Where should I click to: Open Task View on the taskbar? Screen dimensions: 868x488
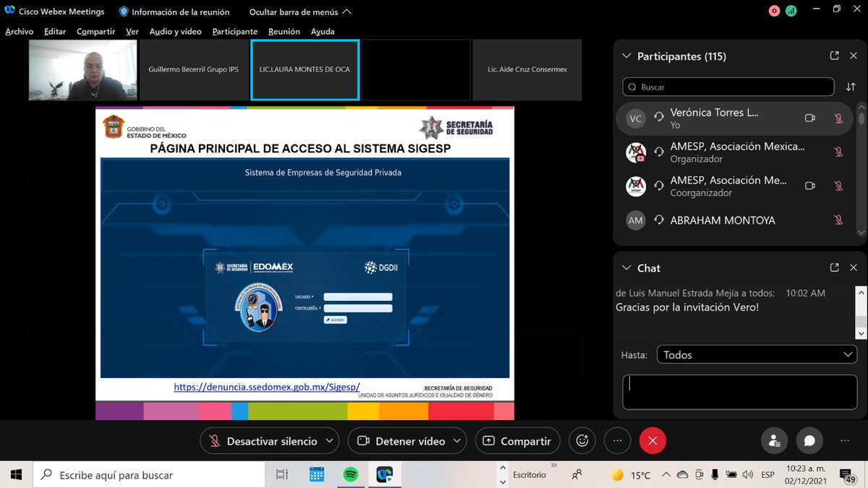click(282, 475)
